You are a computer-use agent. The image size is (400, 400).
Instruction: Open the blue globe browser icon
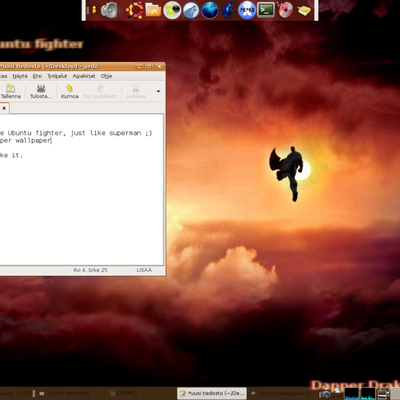210,10
